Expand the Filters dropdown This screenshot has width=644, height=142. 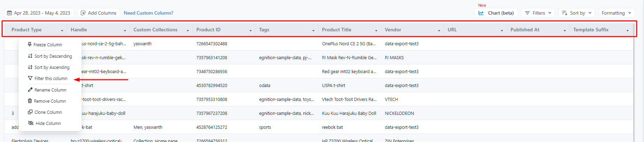click(x=538, y=13)
